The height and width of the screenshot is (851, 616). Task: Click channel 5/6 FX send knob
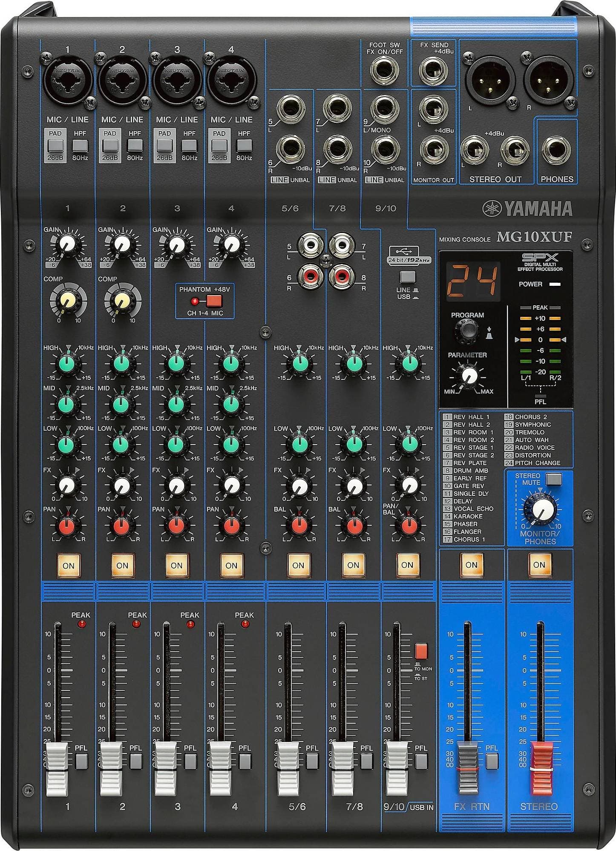point(299,485)
